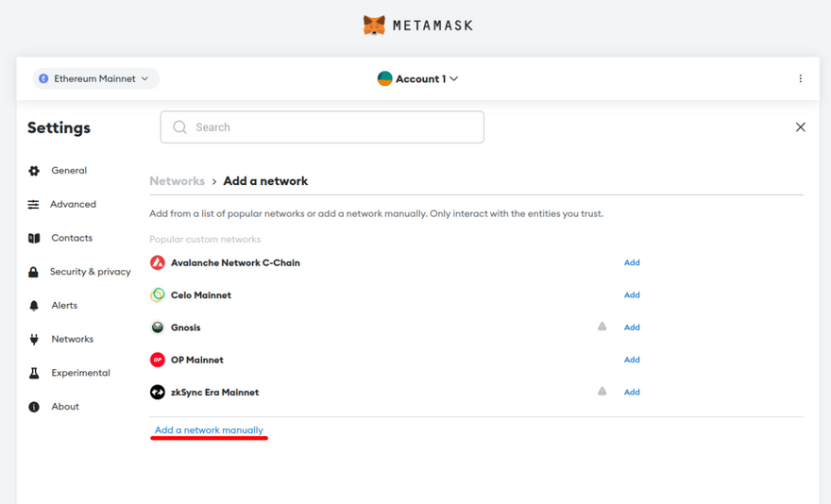Go back via Networks breadcrumb

tap(177, 180)
